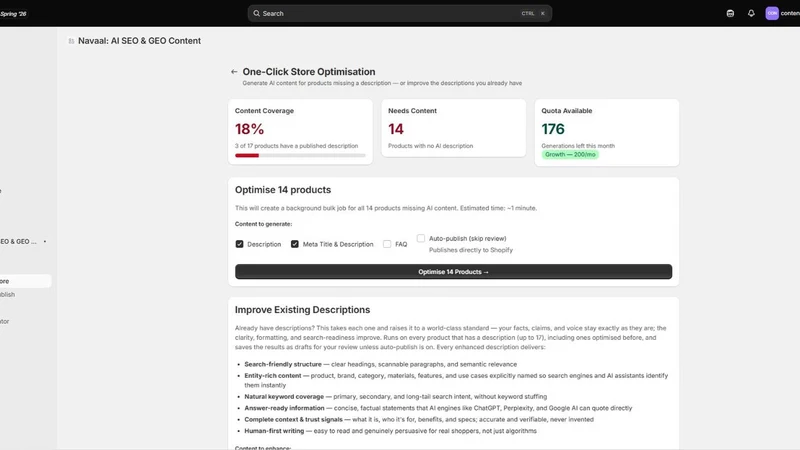
Task: Open sidebar app entry 'EO & GEO ...'
Action: pos(18,241)
